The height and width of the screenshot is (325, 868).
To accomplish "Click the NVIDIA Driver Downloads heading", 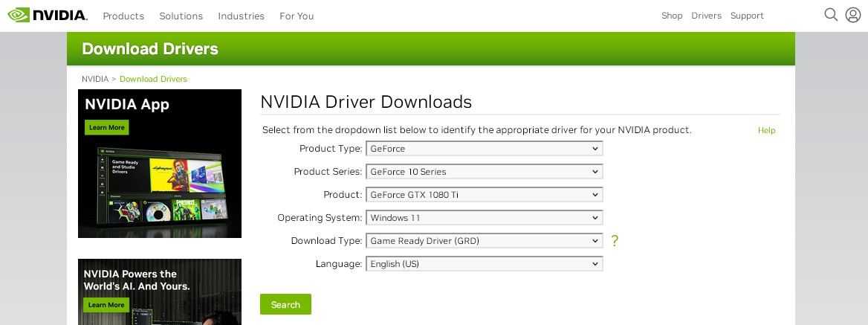I will point(366,102).
